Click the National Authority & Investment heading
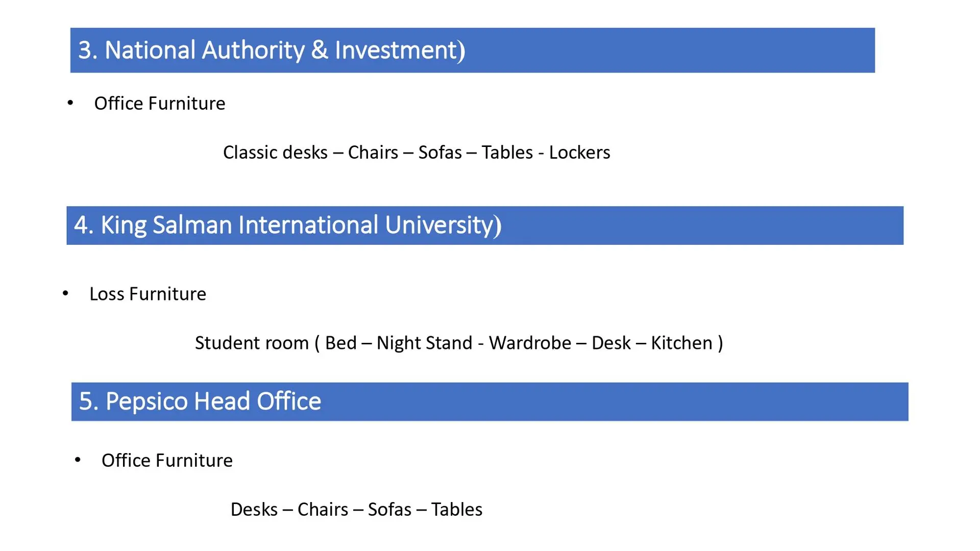Image resolution: width=980 pixels, height=551 pixels. (x=271, y=50)
